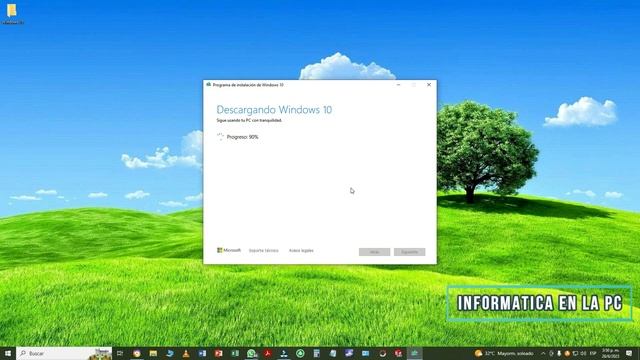
Task: Open File Explorer from the taskbar
Action: click(x=153, y=353)
